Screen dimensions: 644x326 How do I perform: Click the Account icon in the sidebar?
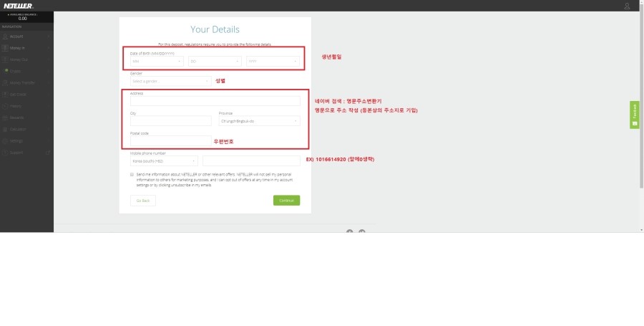tap(6, 36)
